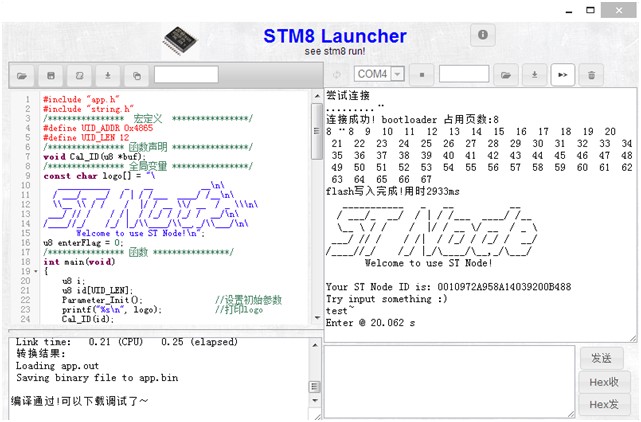Open a source file in the editor toolbar
Viewport: 641px width, 422px height.
click(22, 76)
